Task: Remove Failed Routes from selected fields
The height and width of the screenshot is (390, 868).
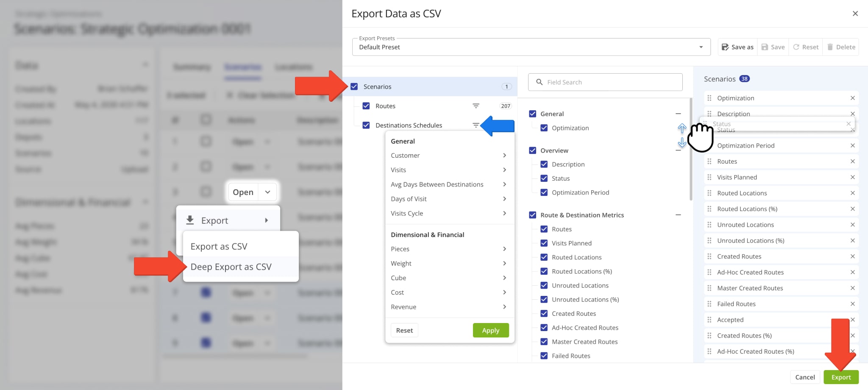Action: pyautogui.click(x=852, y=304)
